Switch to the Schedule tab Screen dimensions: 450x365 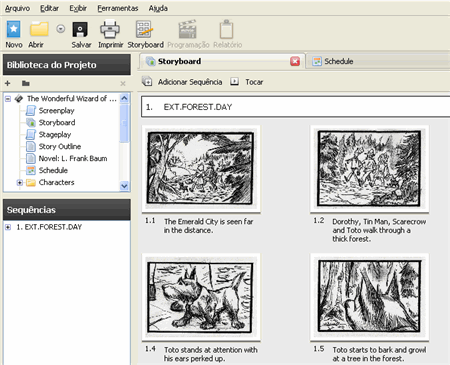(x=339, y=61)
